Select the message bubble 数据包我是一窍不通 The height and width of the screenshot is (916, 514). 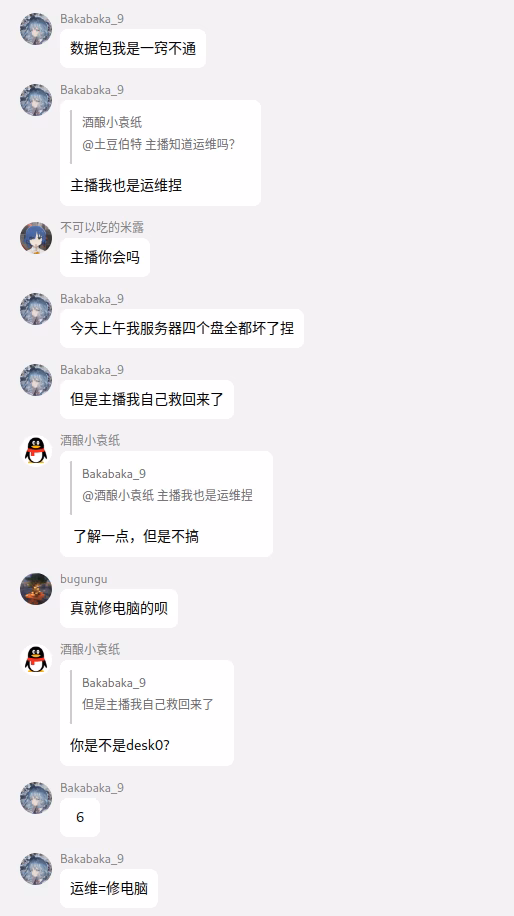(x=133, y=48)
